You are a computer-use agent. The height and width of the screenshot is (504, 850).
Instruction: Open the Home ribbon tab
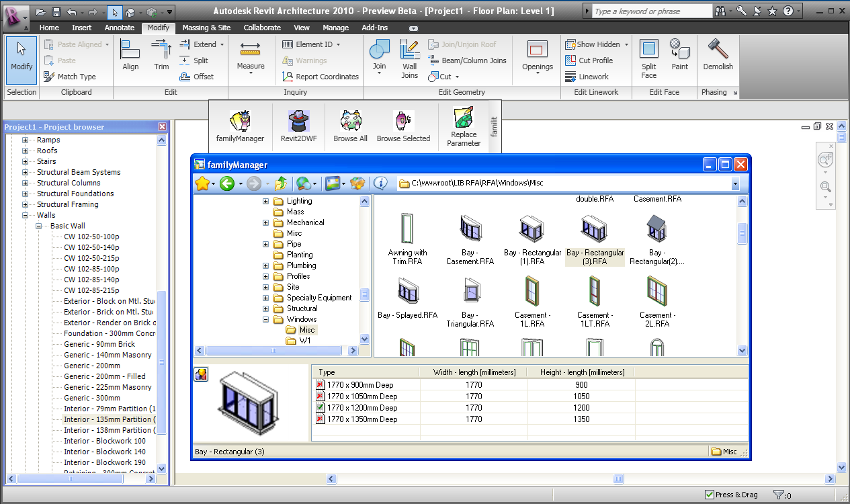pos(49,28)
